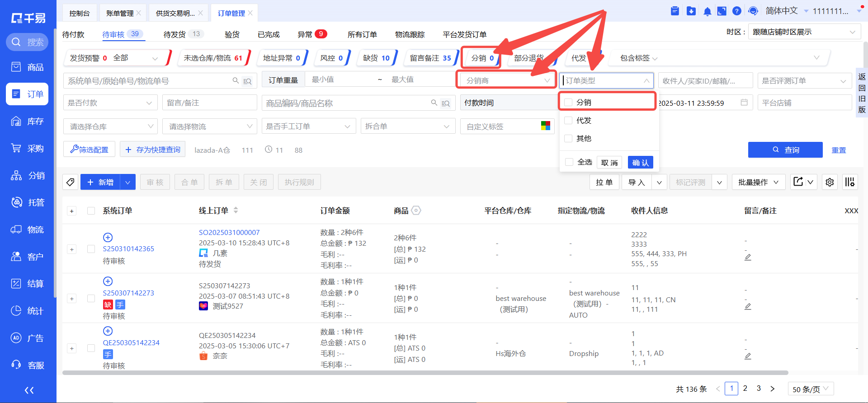
Task: Click the notification bell icon
Action: tap(707, 11)
